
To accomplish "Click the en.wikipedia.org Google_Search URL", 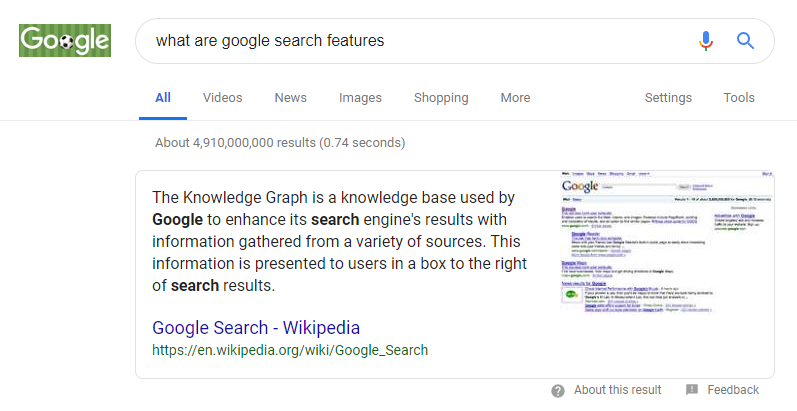I will coord(290,350).
